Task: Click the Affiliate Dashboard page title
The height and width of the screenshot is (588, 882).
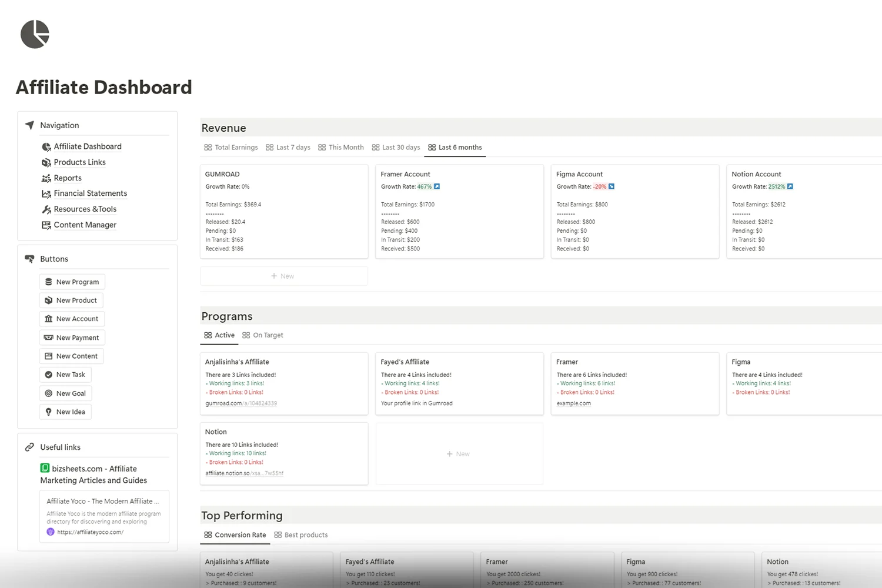Action: click(104, 87)
